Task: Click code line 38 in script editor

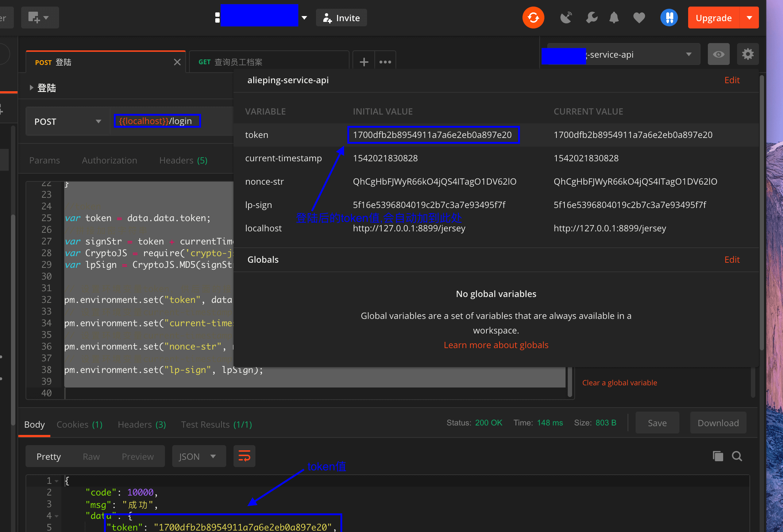Action: click(x=163, y=370)
